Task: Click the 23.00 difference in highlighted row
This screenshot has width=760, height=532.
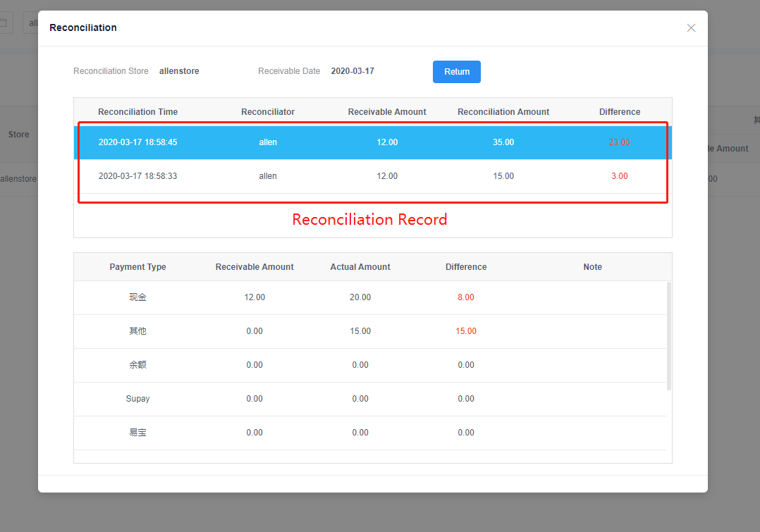Action: click(619, 142)
